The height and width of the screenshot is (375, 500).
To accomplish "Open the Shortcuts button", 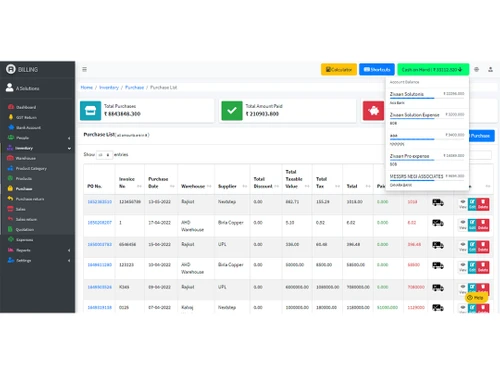I will tap(377, 69).
